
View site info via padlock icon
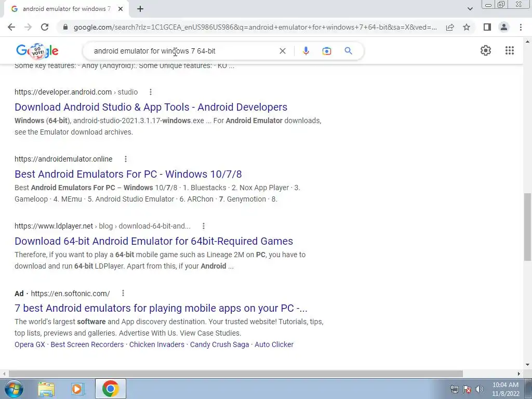coord(65,27)
